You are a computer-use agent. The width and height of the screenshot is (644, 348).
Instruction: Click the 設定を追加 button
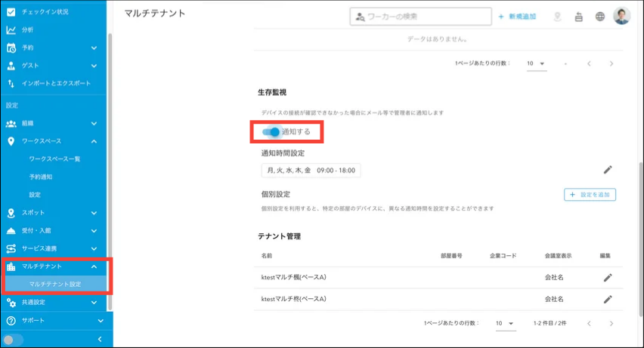pyautogui.click(x=590, y=195)
